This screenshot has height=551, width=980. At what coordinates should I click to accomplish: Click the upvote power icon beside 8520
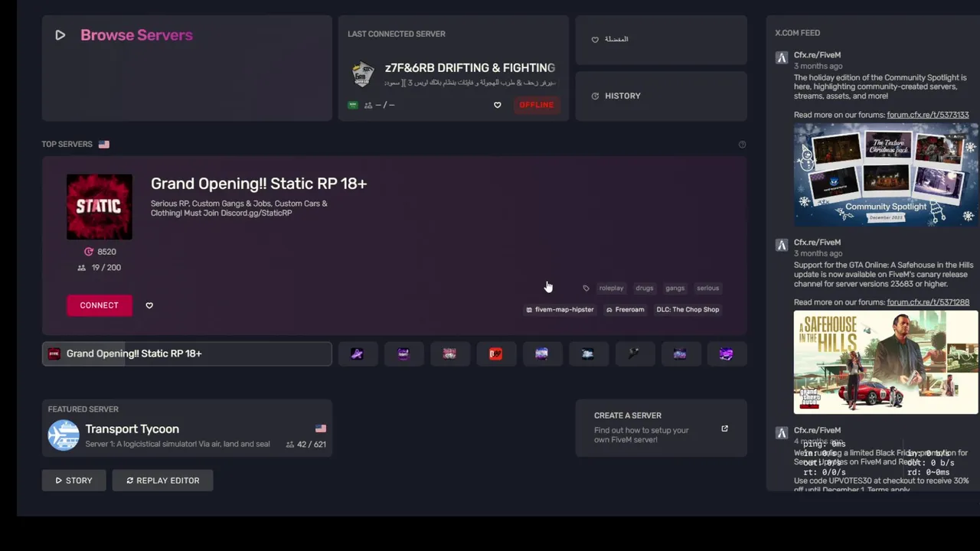89,252
